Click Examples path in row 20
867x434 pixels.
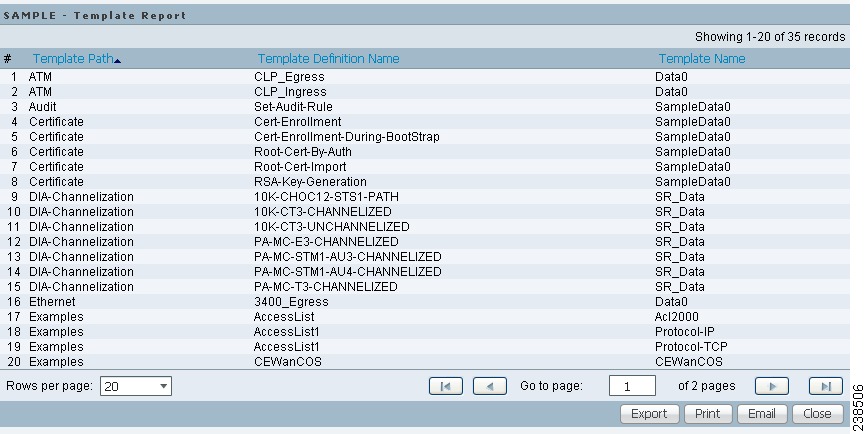[x=56, y=362]
